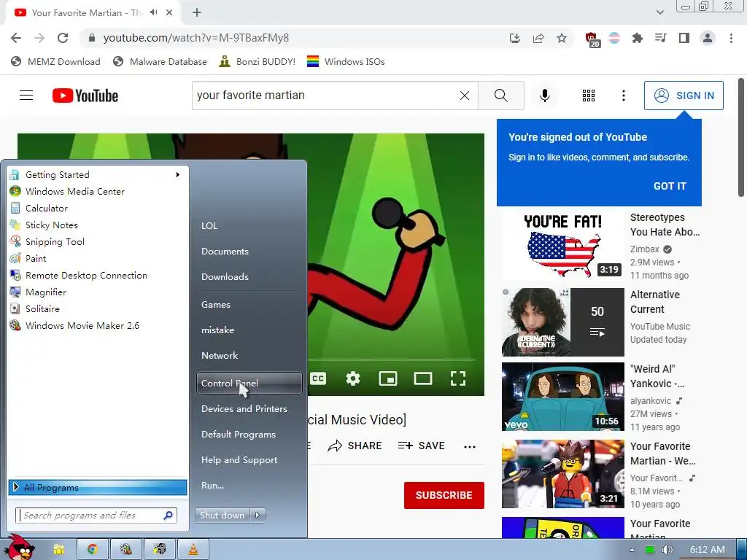This screenshot has height=560, width=747.
Task: Open Games from Start menu
Action: [216, 305]
